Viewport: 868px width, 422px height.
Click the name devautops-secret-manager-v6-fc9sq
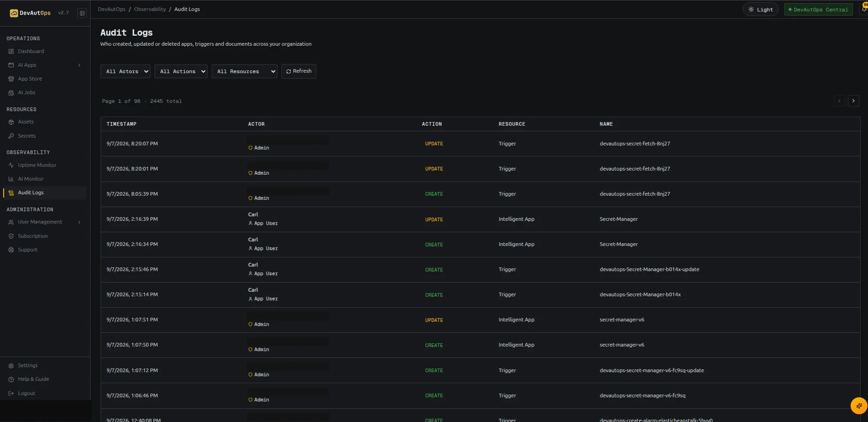[643, 396]
